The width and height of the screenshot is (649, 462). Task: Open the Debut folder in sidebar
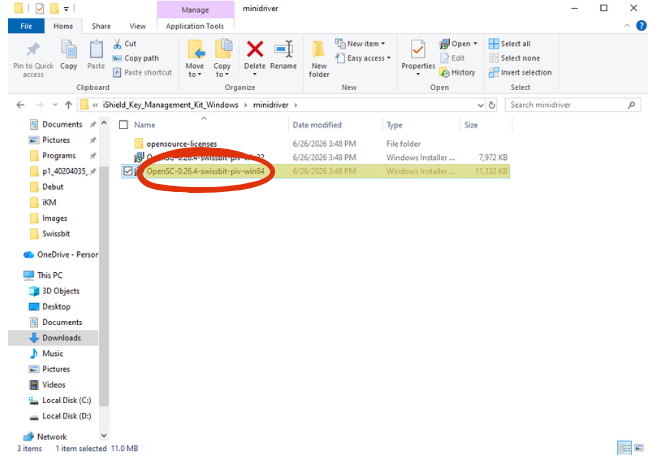click(x=53, y=187)
